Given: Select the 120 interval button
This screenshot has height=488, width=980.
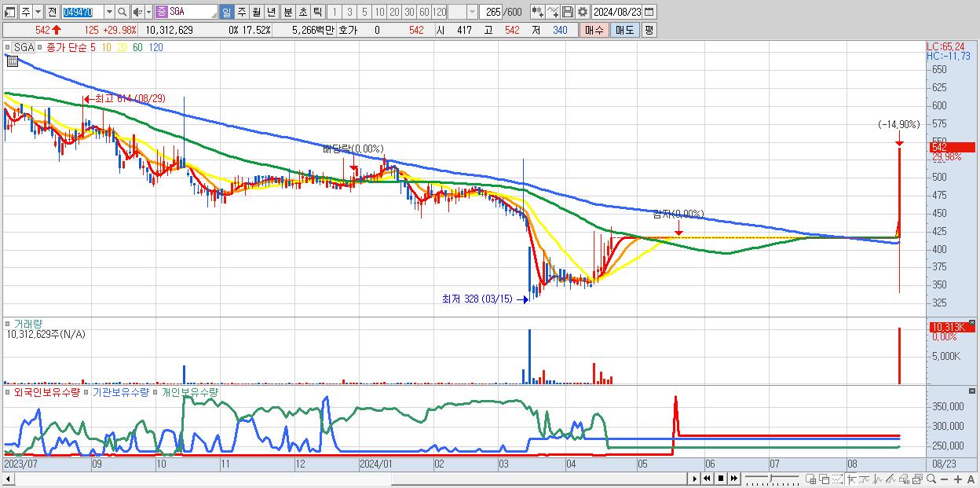Looking at the screenshot, I should (439, 12).
